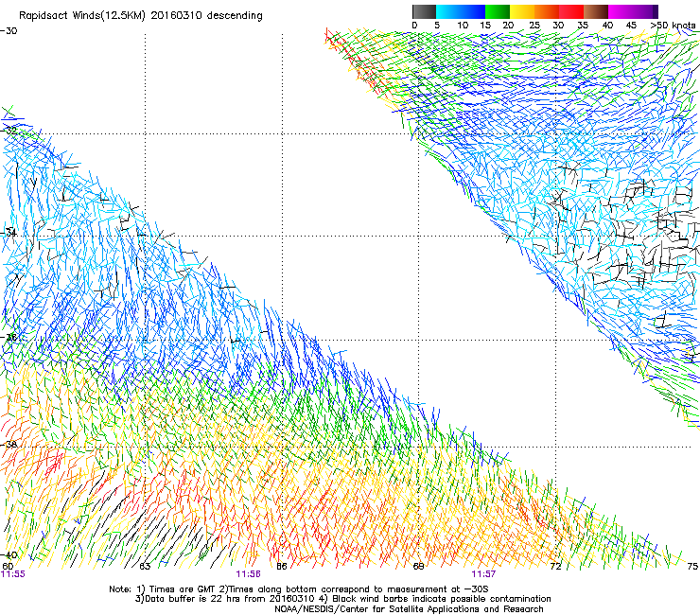Click the ">50 knots" legend label
This screenshot has width=700, height=615.
click(674, 26)
